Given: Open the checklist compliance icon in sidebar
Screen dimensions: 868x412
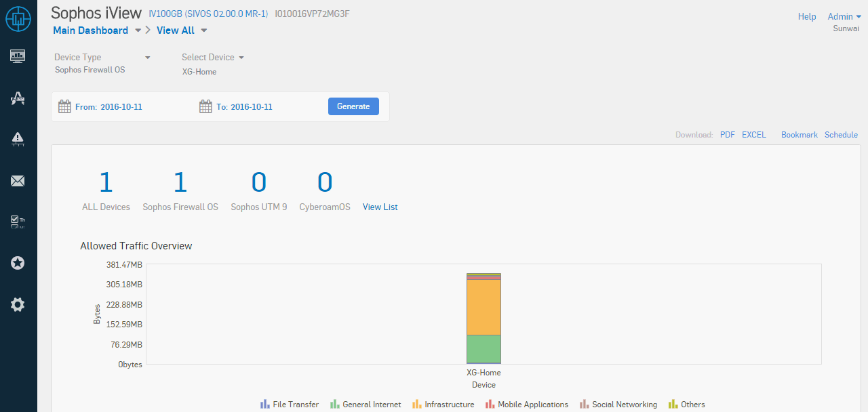Looking at the screenshot, I should (x=18, y=222).
